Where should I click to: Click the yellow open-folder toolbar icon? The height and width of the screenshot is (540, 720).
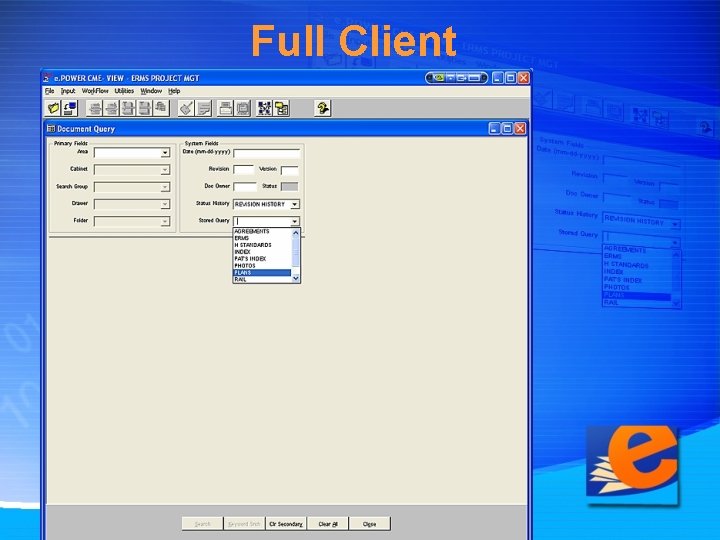point(53,108)
